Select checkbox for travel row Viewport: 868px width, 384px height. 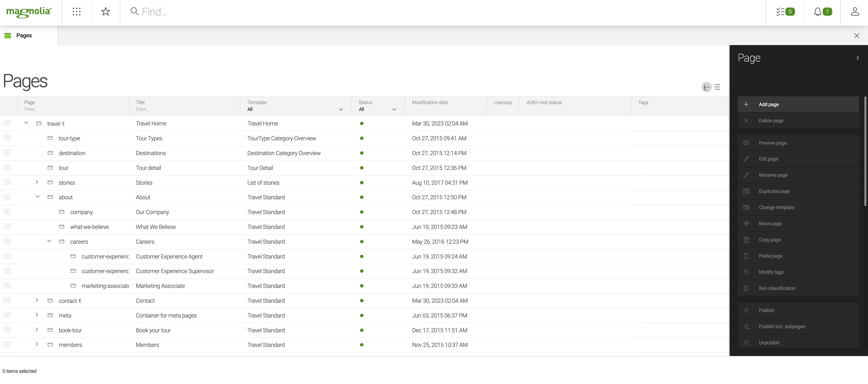[x=7, y=123]
